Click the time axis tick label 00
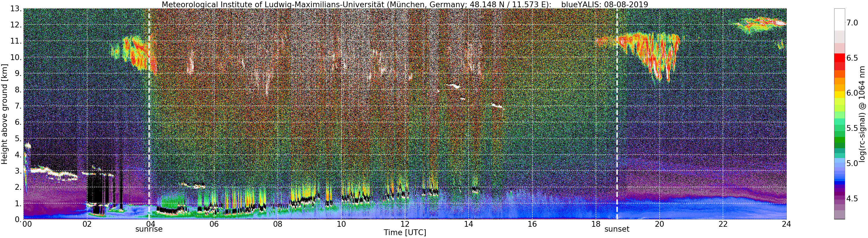 click(27, 224)
